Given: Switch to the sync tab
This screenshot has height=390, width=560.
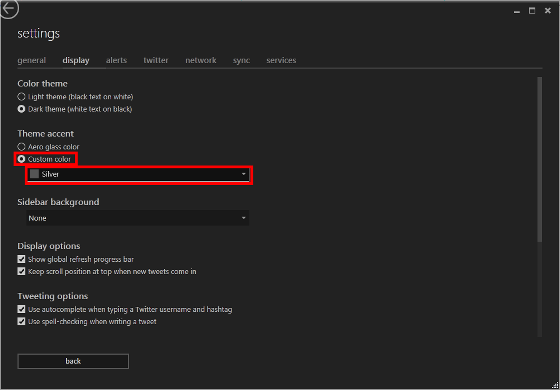Looking at the screenshot, I should pos(241,60).
